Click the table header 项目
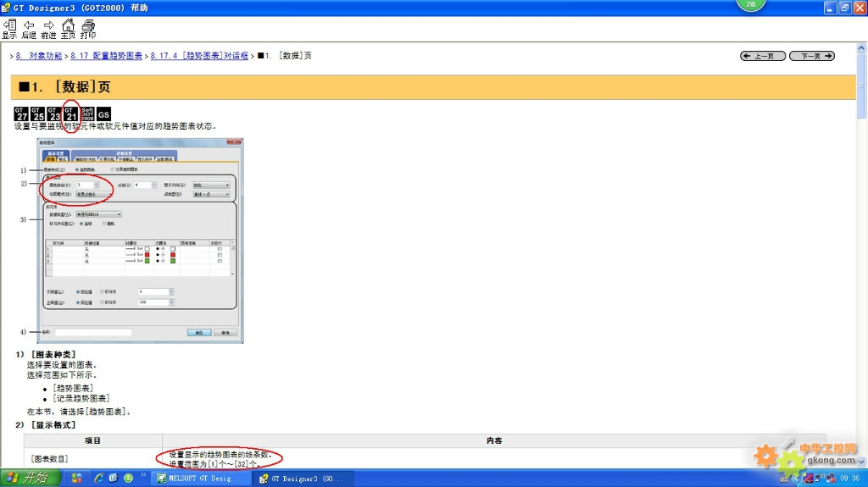 pyautogui.click(x=92, y=440)
